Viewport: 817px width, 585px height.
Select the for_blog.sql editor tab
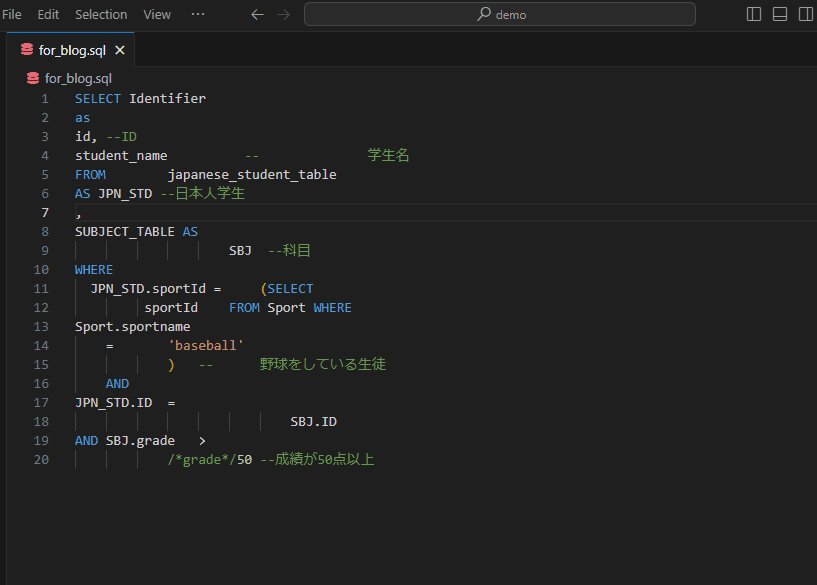click(x=71, y=50)
